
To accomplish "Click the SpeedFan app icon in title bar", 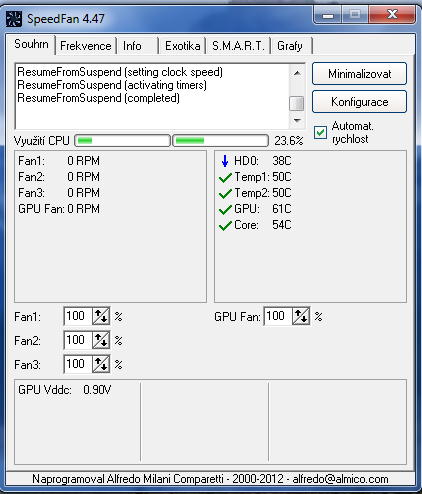I will (14, 19).
